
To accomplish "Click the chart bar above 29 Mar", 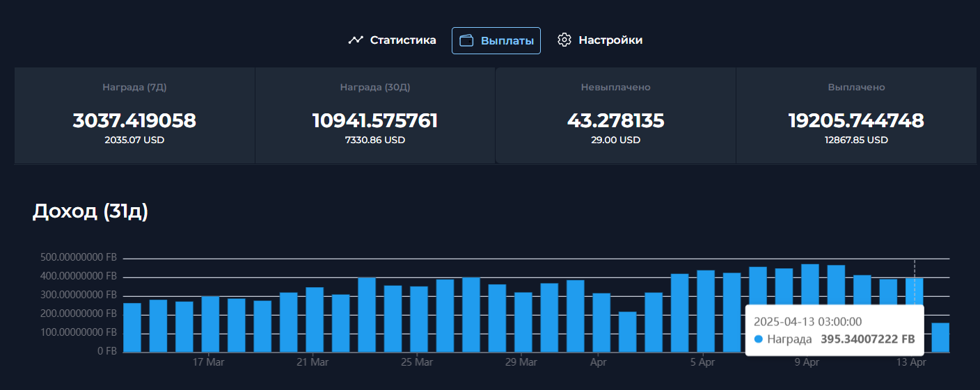I will tap(523, 322).
